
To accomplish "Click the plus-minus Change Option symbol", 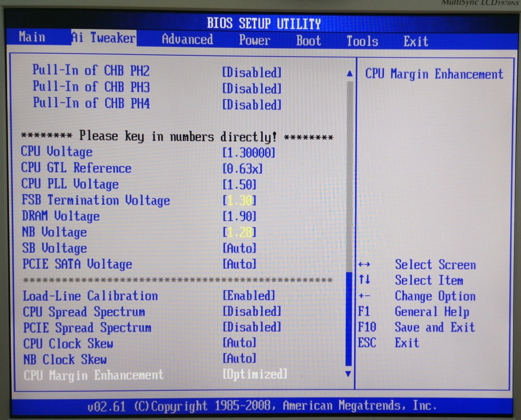I will coord(364,296).
